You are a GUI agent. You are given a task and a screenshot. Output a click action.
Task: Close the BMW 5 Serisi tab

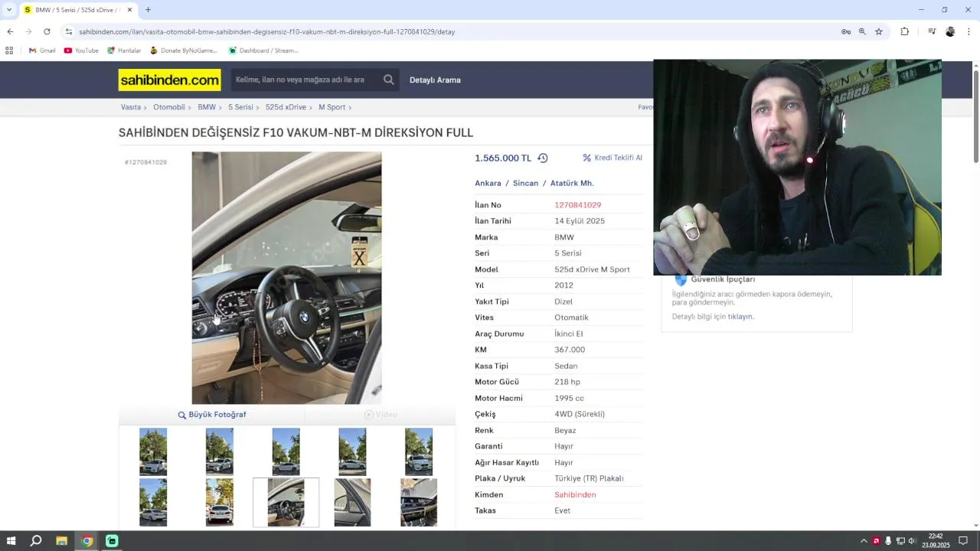129,10
